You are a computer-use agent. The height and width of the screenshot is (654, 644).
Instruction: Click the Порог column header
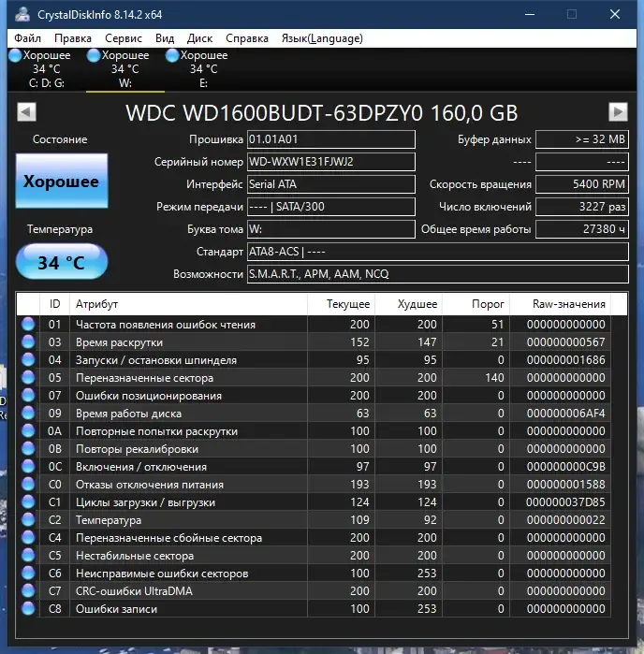pyautogui.click(x=476, y=304)
